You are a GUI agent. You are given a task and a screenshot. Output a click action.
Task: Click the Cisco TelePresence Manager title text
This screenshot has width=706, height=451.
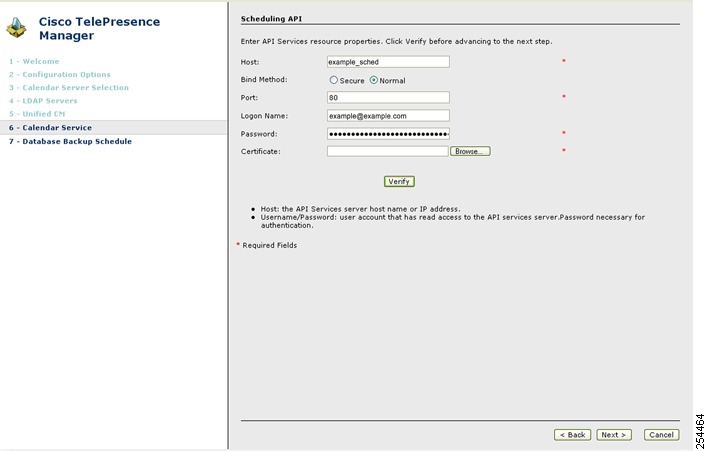click(x=99, y=28)
